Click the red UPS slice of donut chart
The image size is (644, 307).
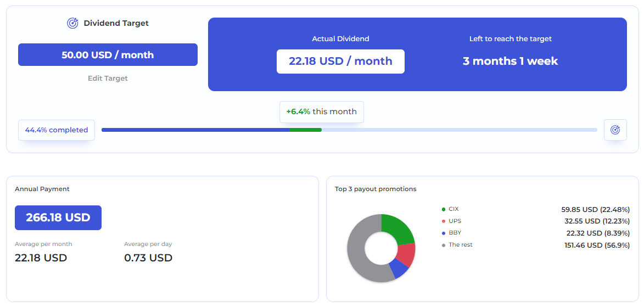point(406,255)
